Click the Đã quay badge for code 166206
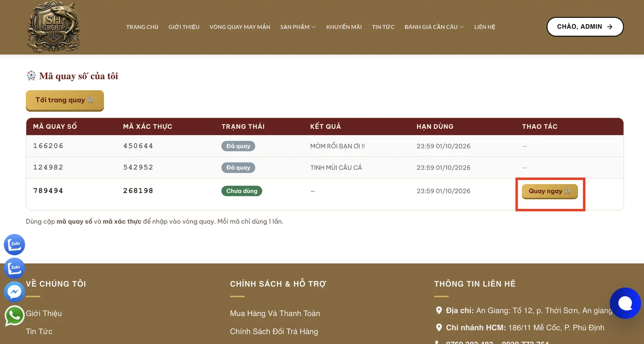This screenshot has height=344, width=644. [x=238, y=146]
